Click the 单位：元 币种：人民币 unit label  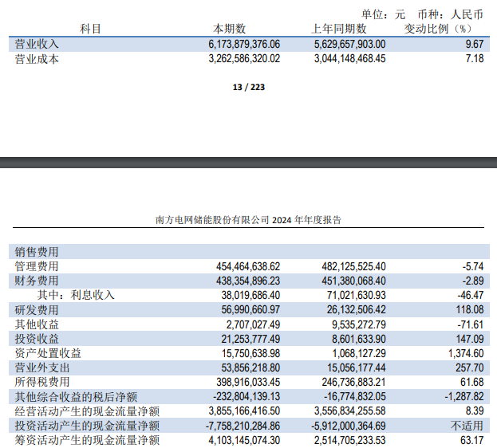point(422,14)
